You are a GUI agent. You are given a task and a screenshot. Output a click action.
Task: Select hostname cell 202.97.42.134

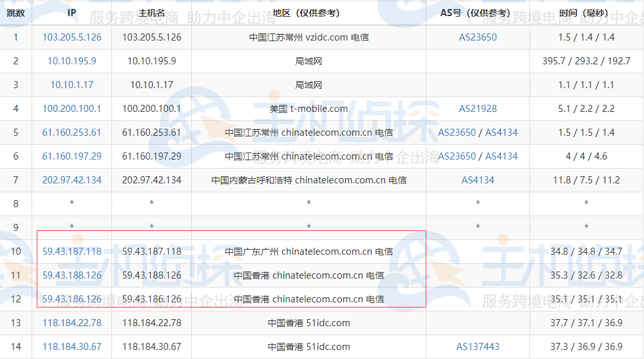(x=151, y=180)
